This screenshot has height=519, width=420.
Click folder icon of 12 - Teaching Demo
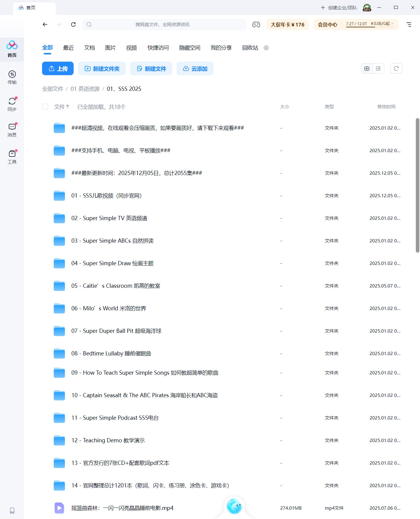click(x=59, y=440)
